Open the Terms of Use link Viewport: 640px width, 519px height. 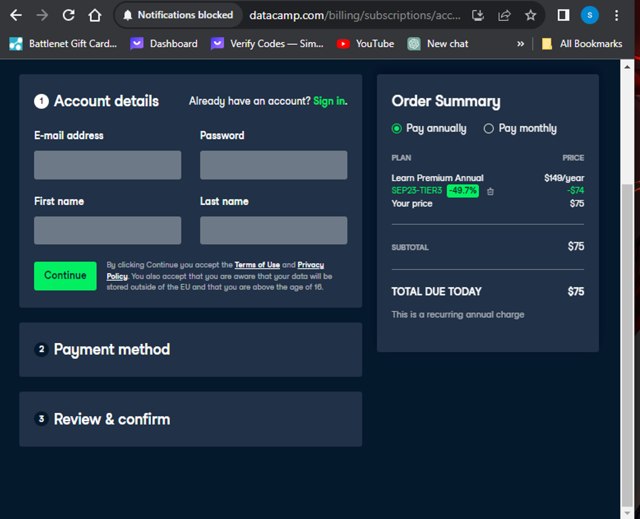pos(257,265)
